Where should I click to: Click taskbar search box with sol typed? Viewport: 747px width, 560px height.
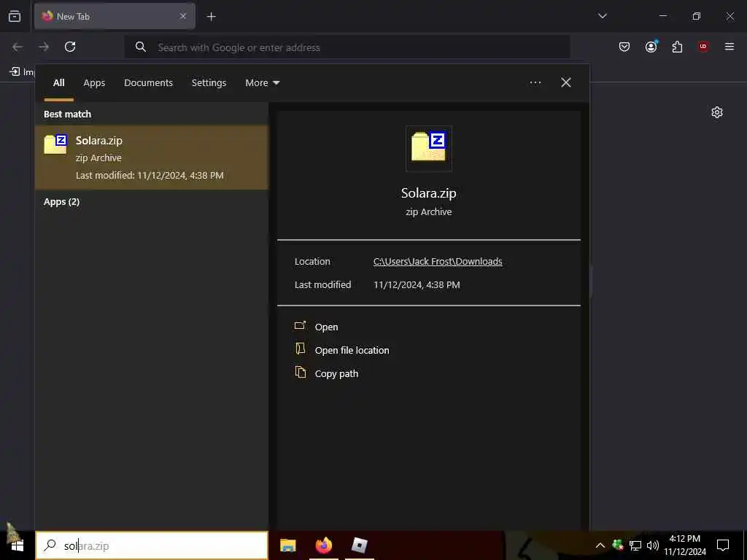pos(152,545)
